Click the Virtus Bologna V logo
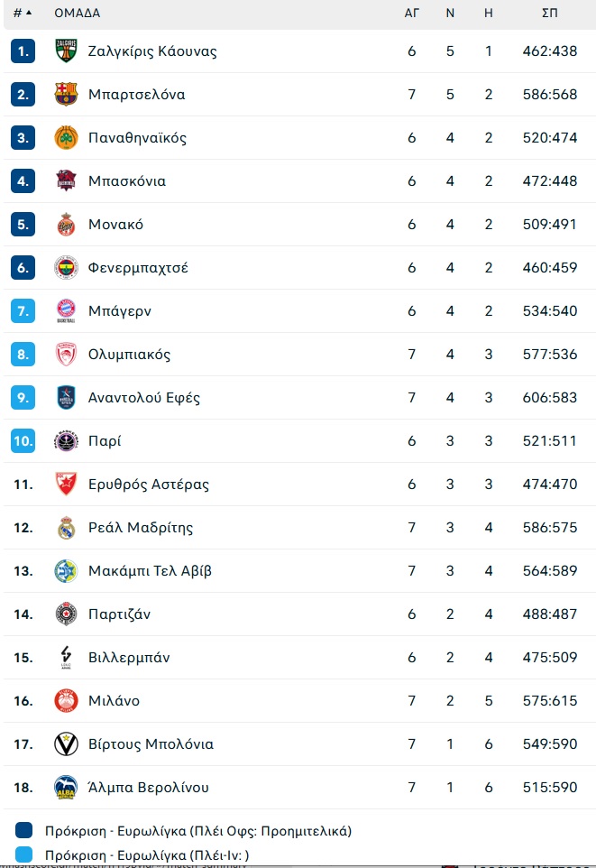The image size is (596, 868). click(x=66, y=744)
